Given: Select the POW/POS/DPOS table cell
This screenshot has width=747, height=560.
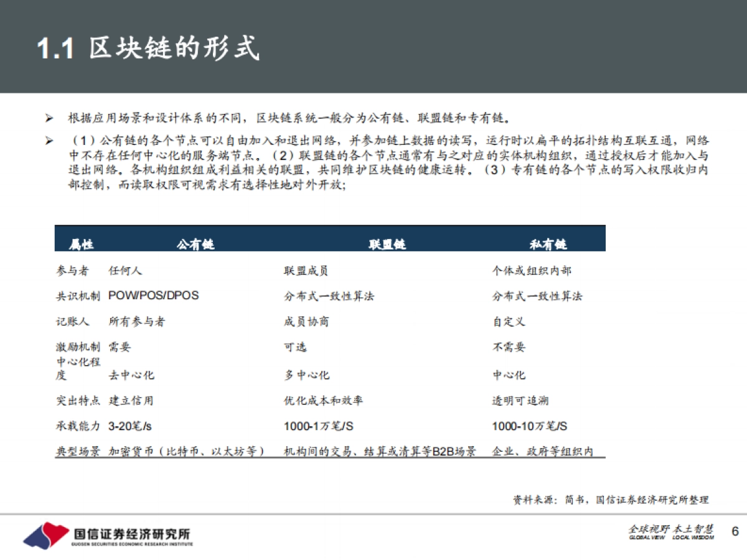Looking at the screenshot, I should pyautogui.click(x=154, y=296).
